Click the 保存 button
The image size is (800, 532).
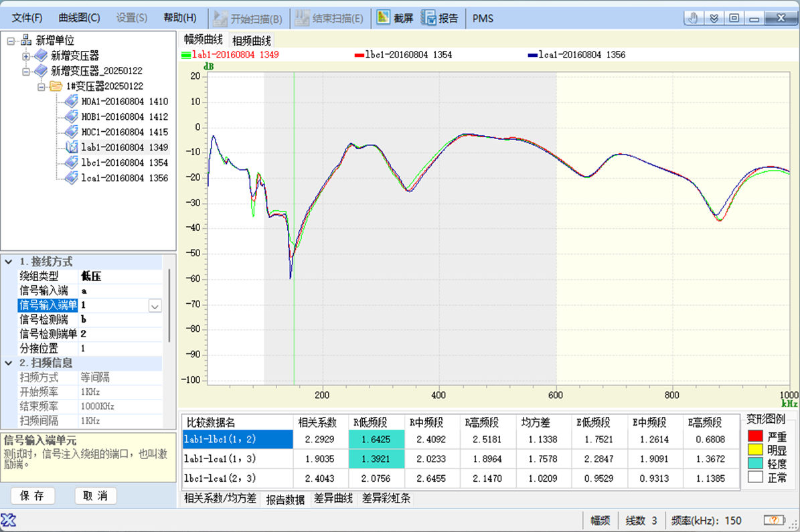coord(32,496)
